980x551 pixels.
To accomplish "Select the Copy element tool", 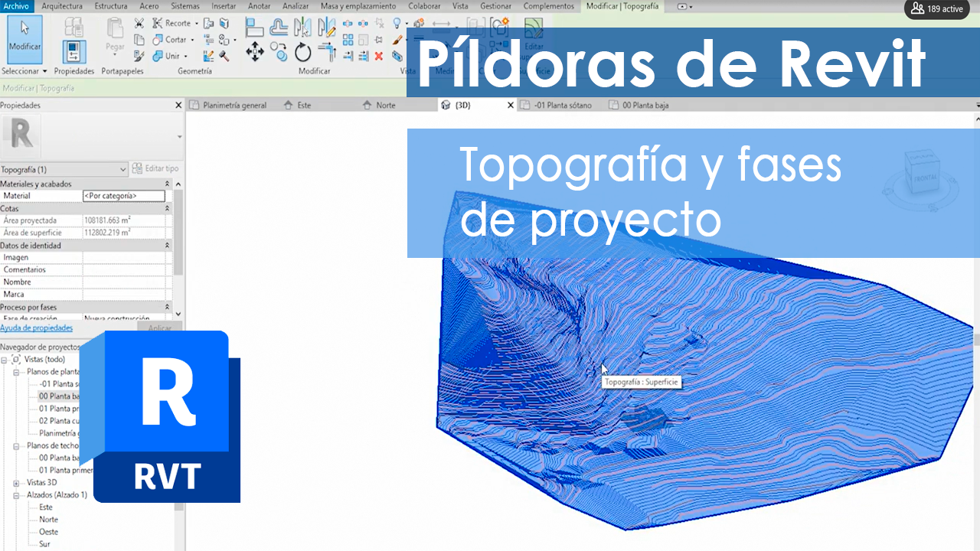I will (x=279, y=52).
